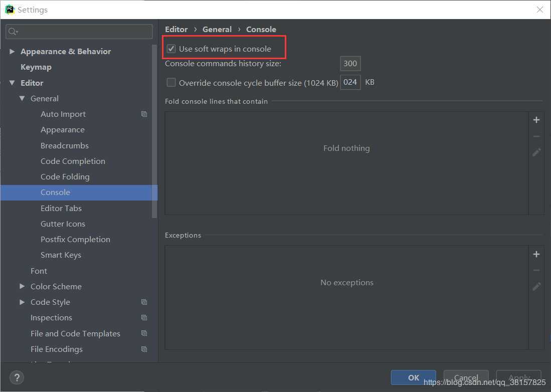Image resolution: width=551 pixels, height=392 pixels.
Task: Click the edit pencil icon in Exceptions panel
Action: (x=536, y=286)
